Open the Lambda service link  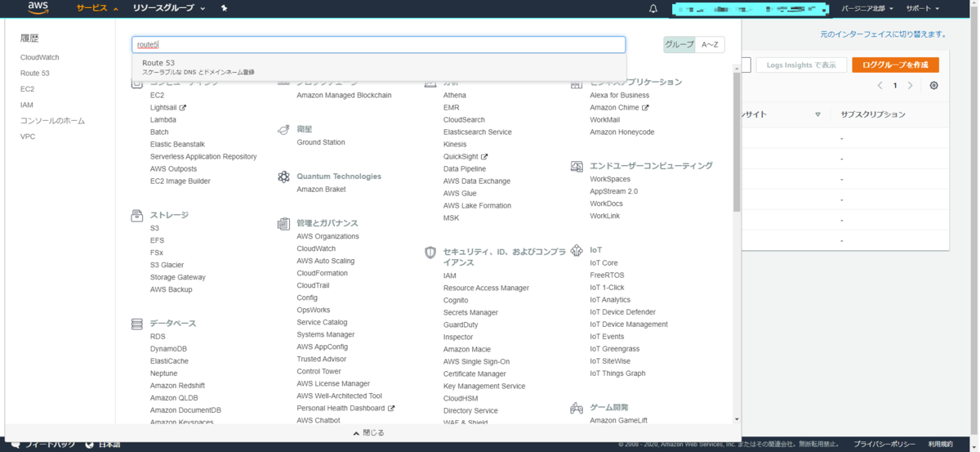[163, 120]
